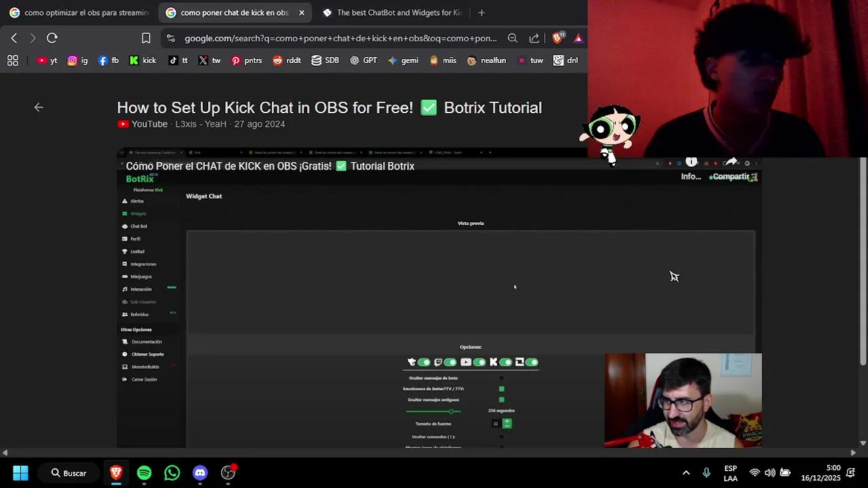Click the video share arrow icon
Screen dimensions: 868x488
tap(731, 162)
